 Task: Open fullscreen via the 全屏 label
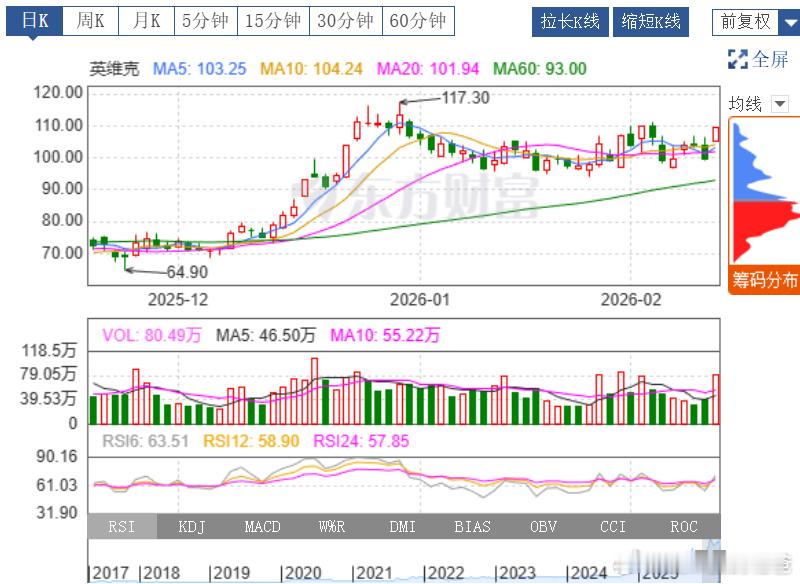coord(770,60)
